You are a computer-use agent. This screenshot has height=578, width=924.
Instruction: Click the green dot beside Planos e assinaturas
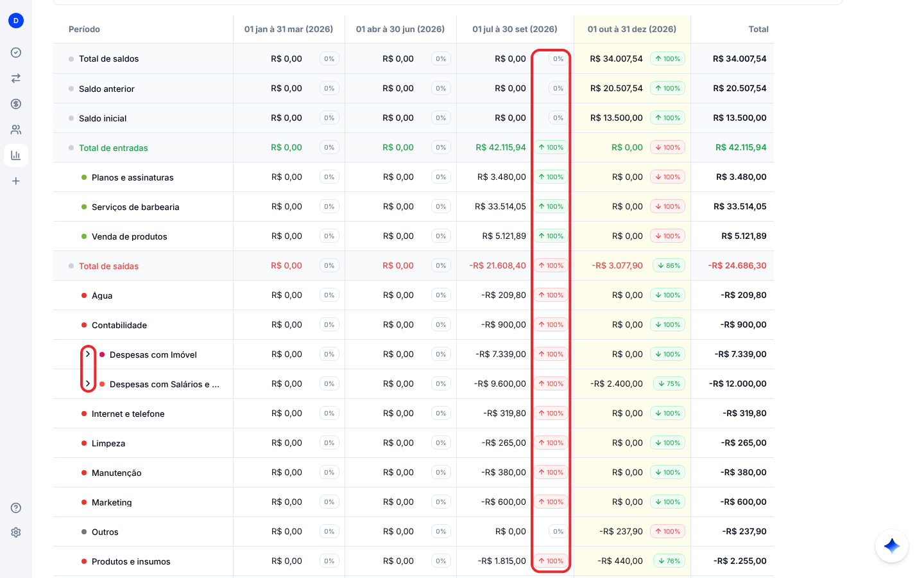tap(84, 177)
